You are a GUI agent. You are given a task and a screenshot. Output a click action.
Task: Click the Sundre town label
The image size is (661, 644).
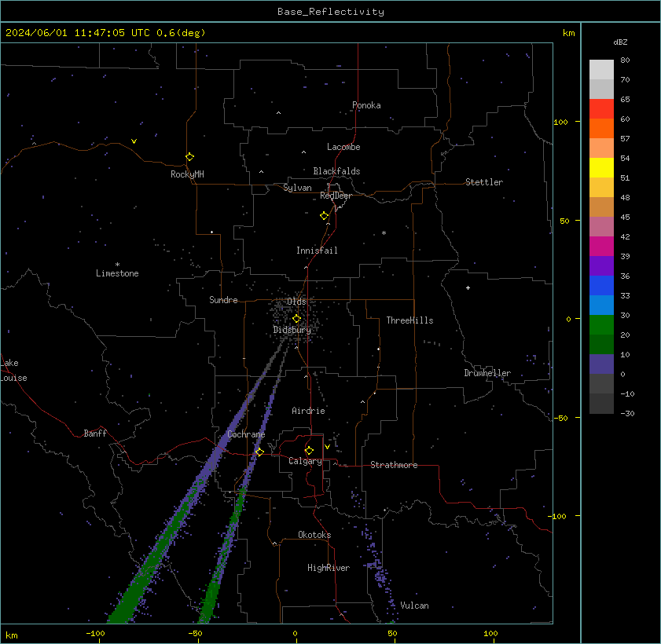coord(223,300)
